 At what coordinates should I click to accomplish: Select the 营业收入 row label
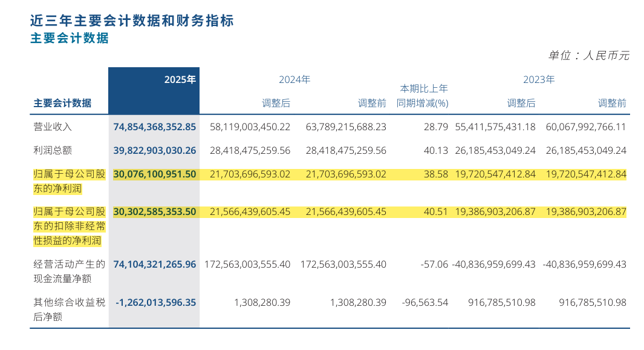coord(50,127)
